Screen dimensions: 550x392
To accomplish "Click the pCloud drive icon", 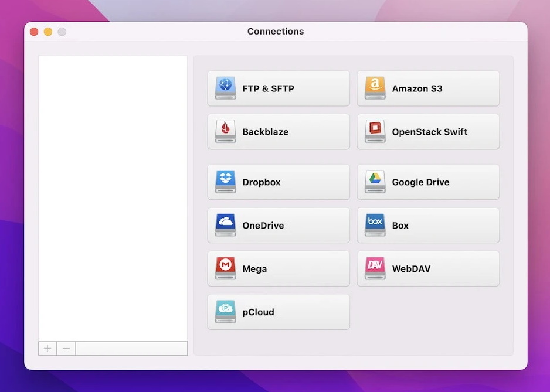I will coord(225,312).
